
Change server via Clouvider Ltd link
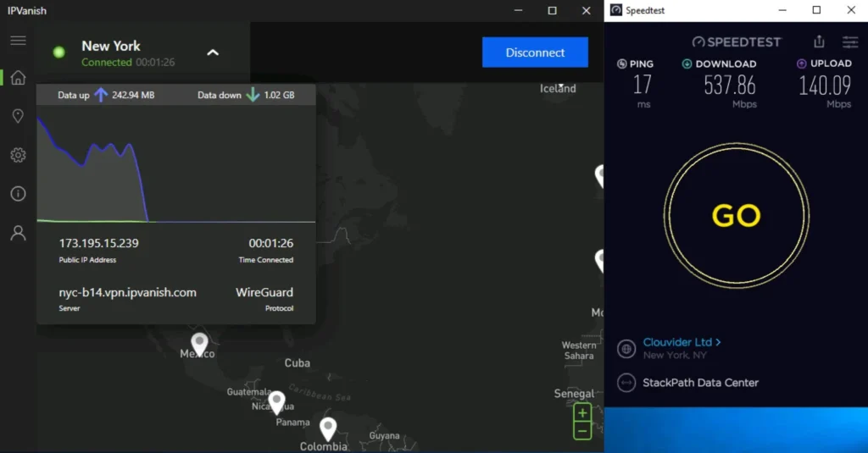pos(682,342)
